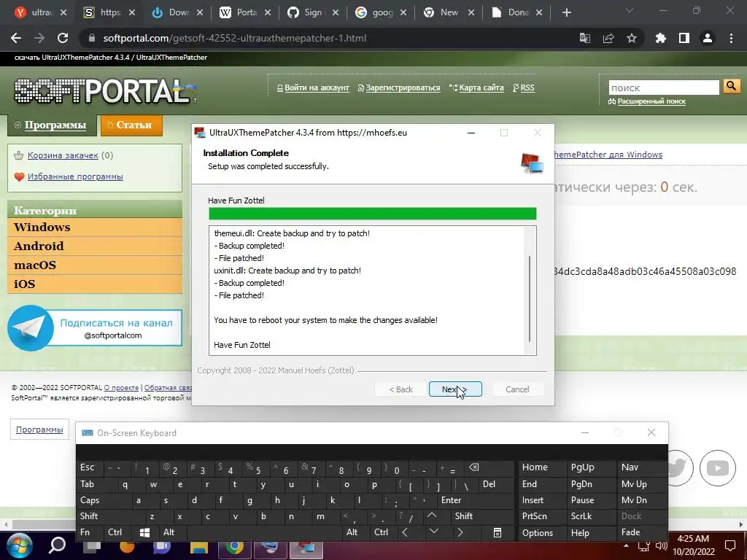Open Карта сайта link

tap(481, 87)
